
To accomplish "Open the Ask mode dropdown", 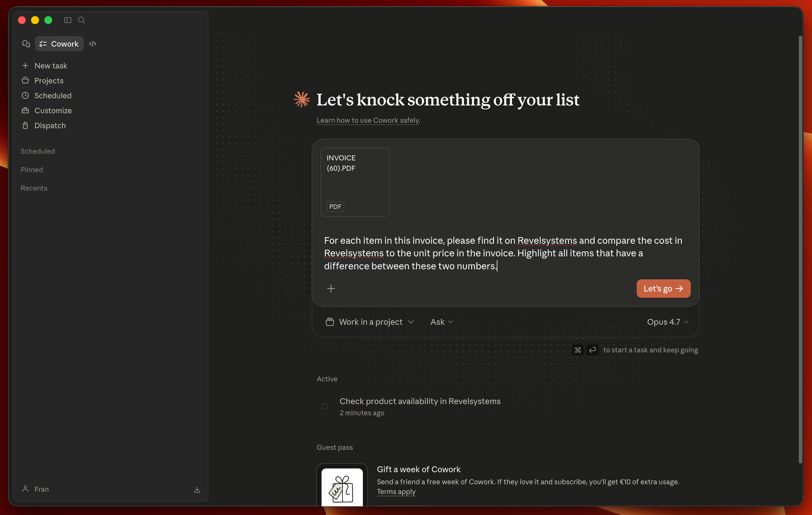I will point(441,322).
